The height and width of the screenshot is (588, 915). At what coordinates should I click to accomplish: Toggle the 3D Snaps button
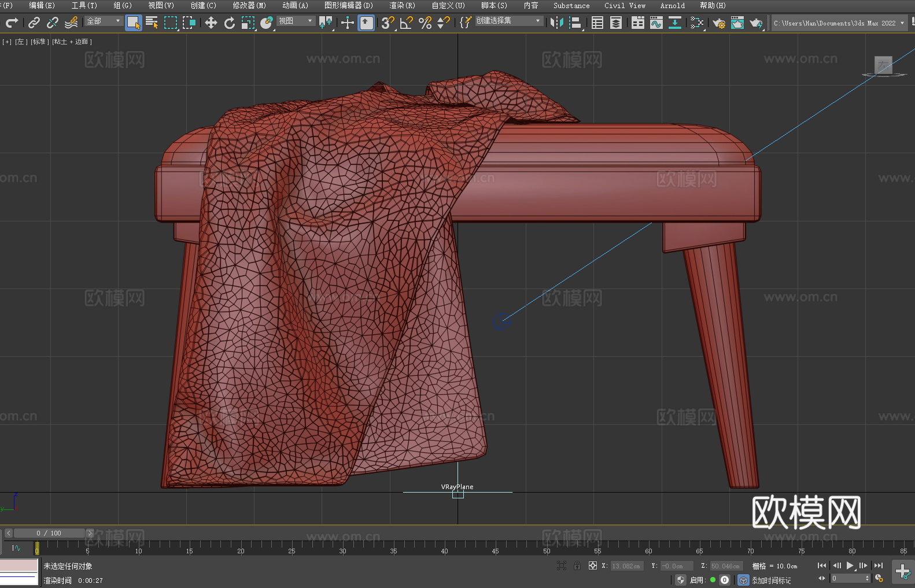click(x=388, y=23)
